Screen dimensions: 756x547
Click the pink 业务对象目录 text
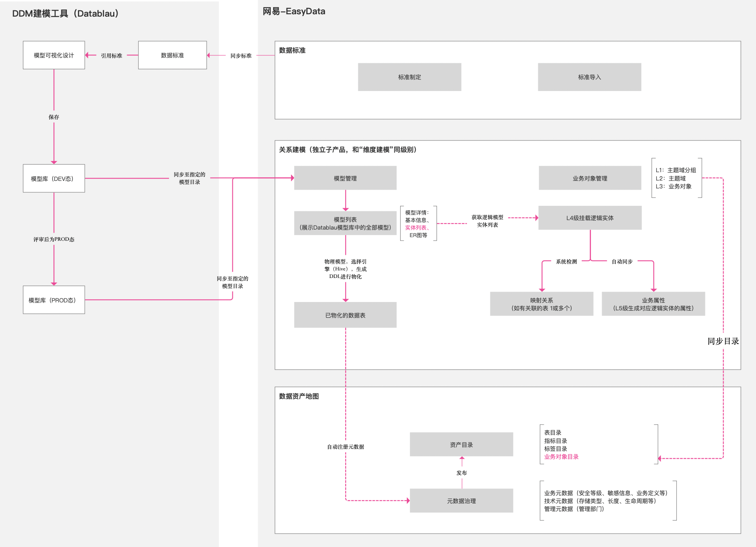point(561,457)
